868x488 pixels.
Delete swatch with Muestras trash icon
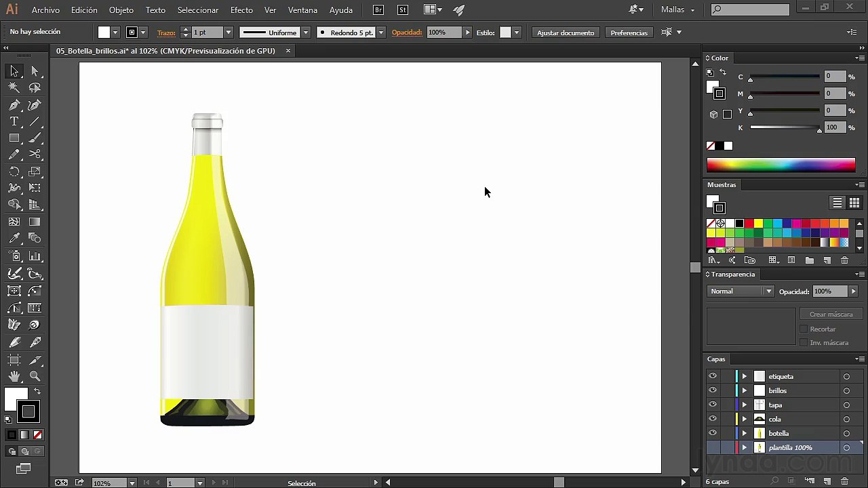(844, 260)
